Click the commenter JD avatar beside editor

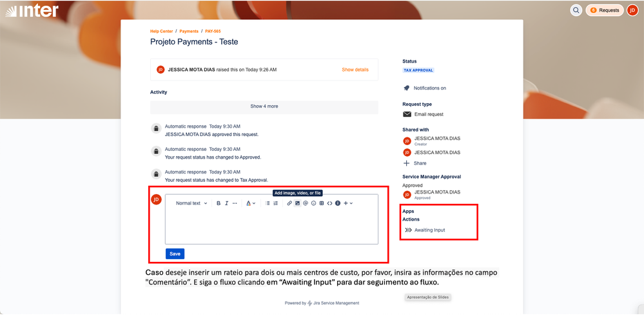coord(156,200)
